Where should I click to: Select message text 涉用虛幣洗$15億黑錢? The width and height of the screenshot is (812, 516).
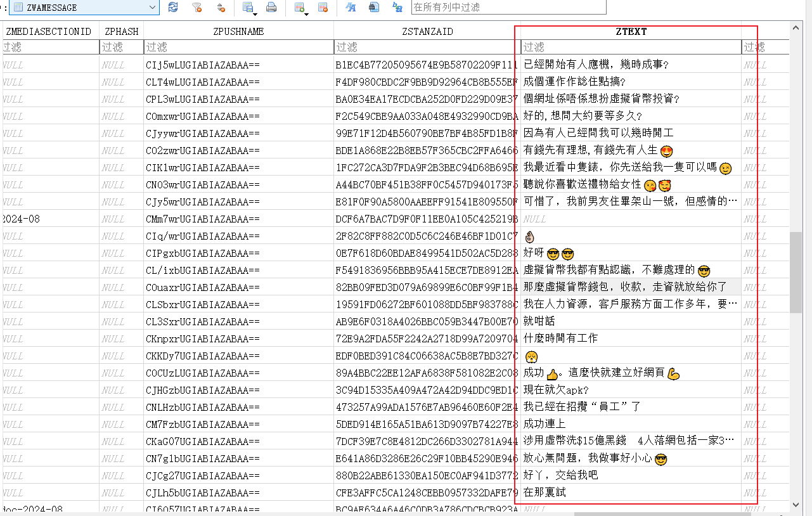[575, 441]
